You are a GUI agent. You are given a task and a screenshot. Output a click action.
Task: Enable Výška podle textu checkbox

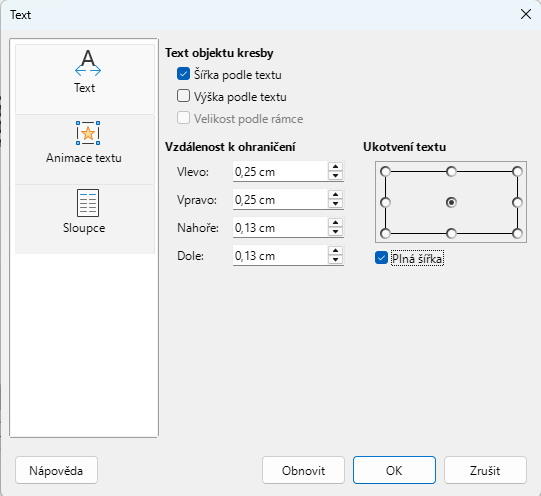point(183,96)
